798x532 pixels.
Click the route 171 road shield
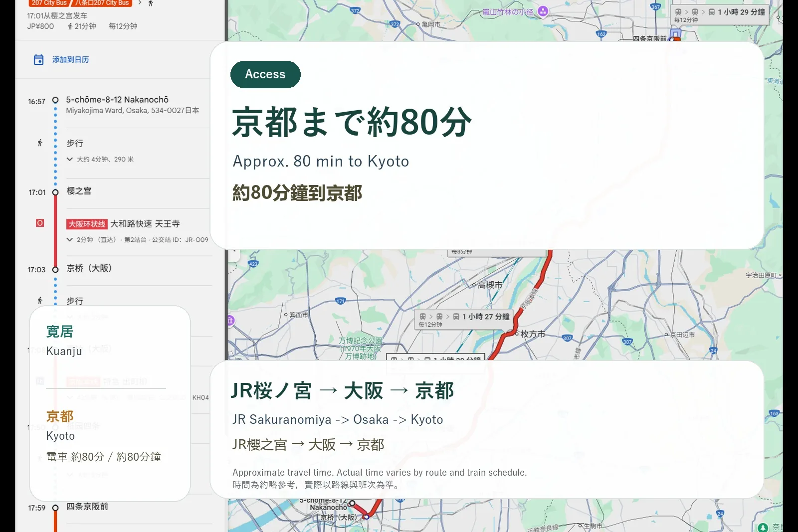[341, 301]
